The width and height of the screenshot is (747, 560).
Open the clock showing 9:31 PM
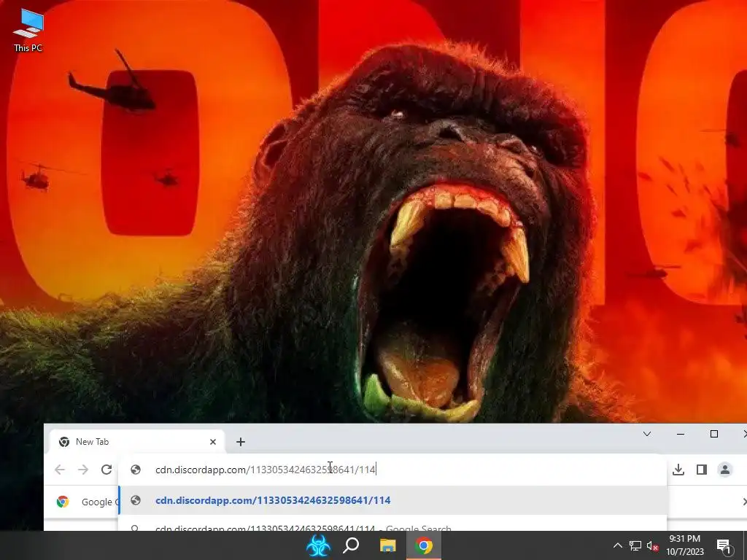coord(684,545)
